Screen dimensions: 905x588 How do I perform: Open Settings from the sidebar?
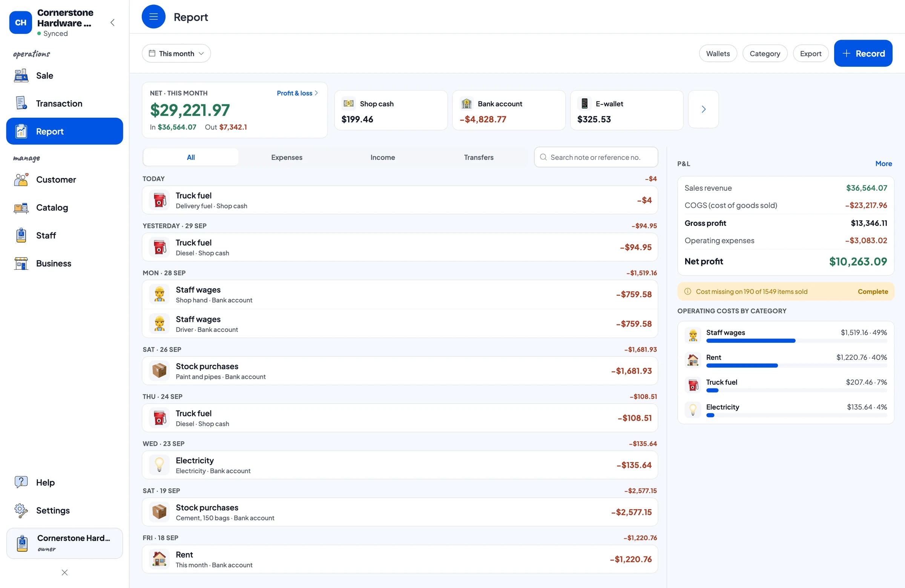[64, 510]
